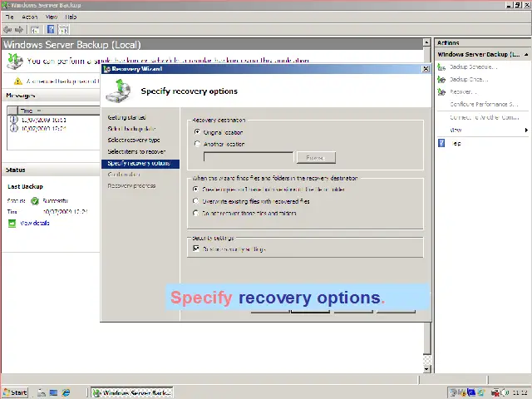
Task: Click the recovery destination path field
Action: point(249,157)
